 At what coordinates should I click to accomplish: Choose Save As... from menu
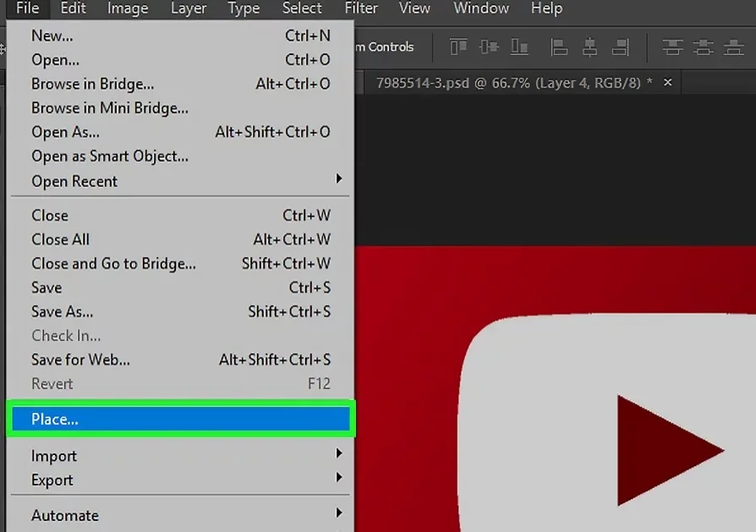181,311
